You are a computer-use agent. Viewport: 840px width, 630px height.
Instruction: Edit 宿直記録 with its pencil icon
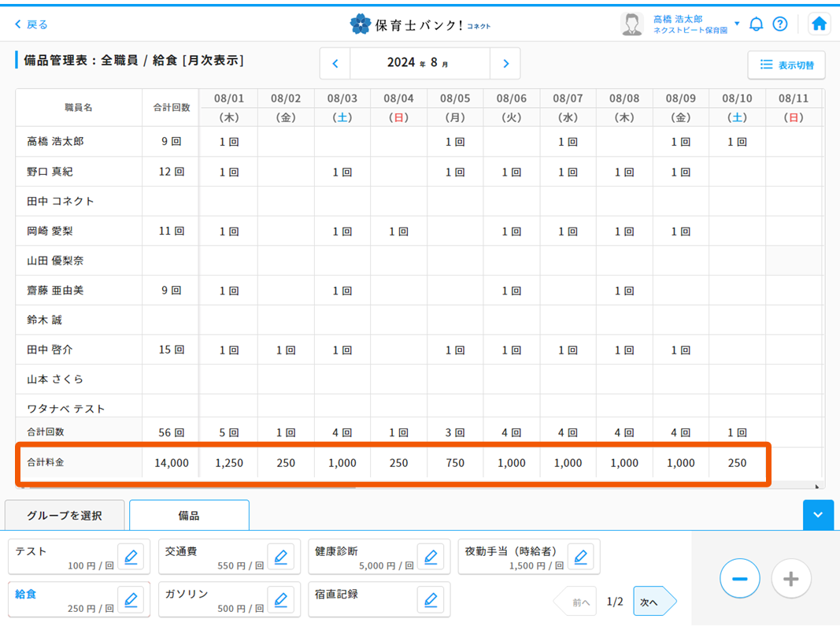pyautogui.click(x=431, y=599)
